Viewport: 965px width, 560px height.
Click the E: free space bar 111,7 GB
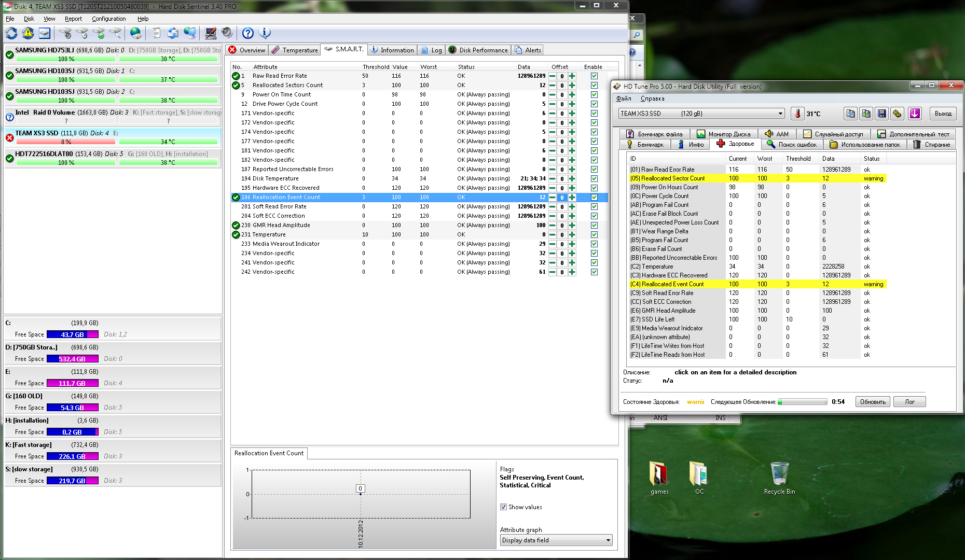72,383
